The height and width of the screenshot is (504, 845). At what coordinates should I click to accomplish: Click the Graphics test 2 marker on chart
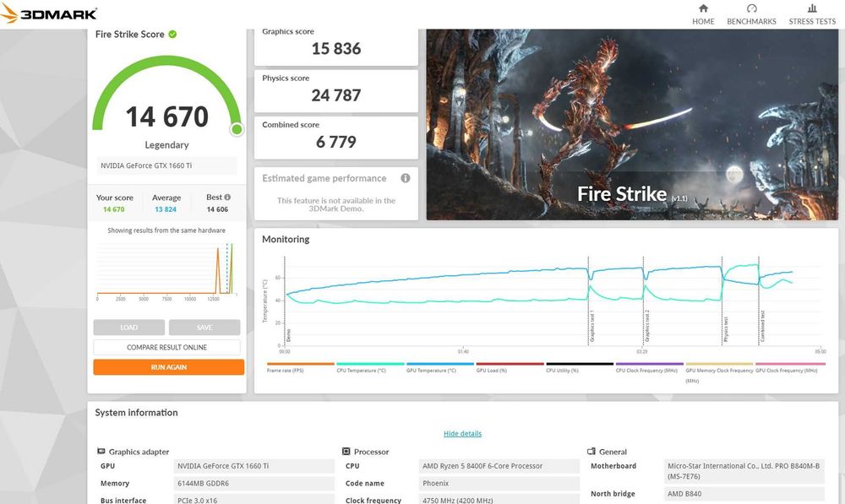[x=647, y=326]
